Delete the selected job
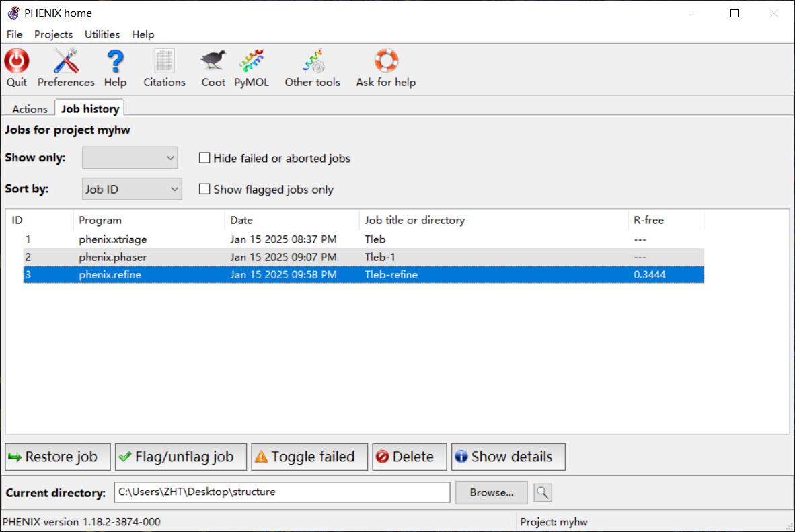The height and width of the screenshot is (532, 795). coord(409,457)
